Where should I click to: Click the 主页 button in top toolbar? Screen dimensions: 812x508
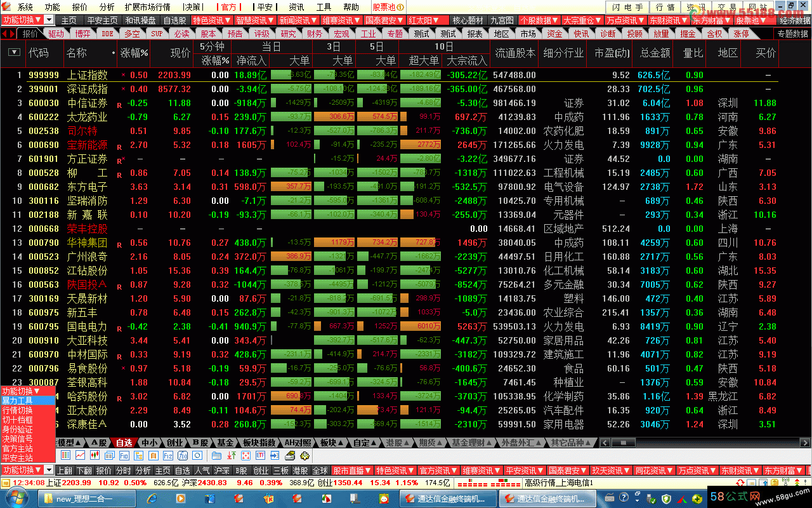tap(69, 20)
